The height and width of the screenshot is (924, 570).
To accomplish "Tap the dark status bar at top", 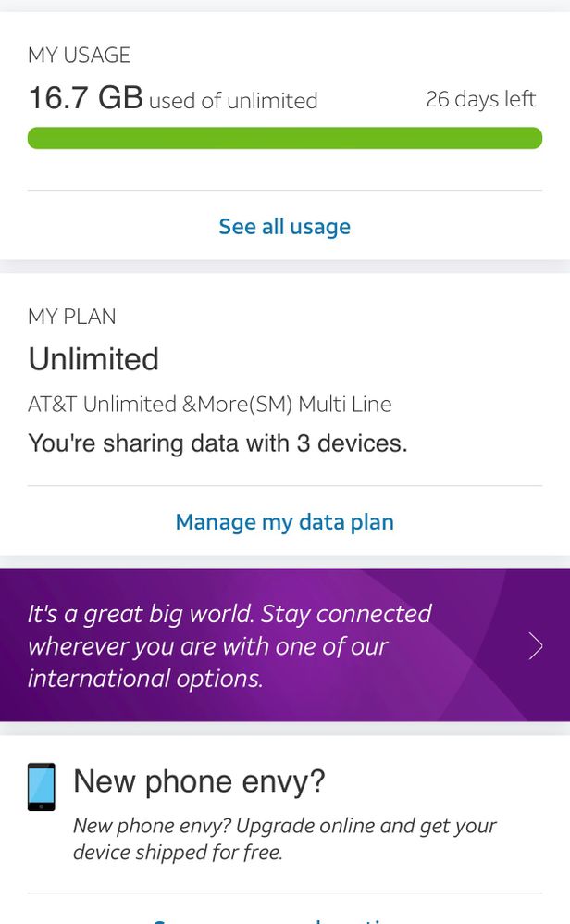I will click(285, 9).
